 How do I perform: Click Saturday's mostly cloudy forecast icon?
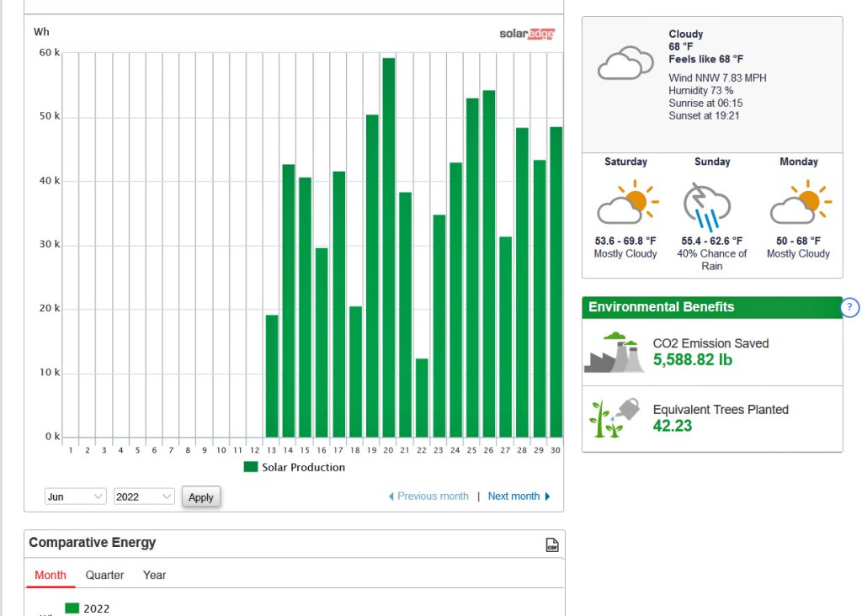tap(626, 204)
